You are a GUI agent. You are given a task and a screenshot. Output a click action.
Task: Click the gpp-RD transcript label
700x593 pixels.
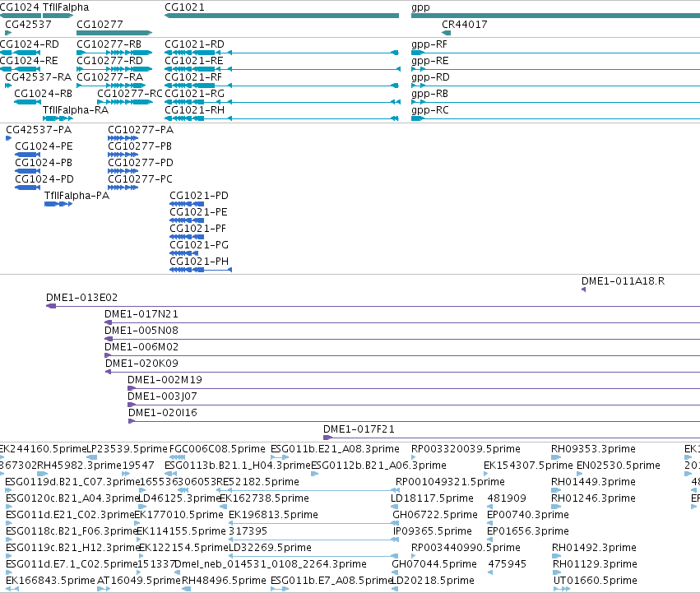coord(430,77)
